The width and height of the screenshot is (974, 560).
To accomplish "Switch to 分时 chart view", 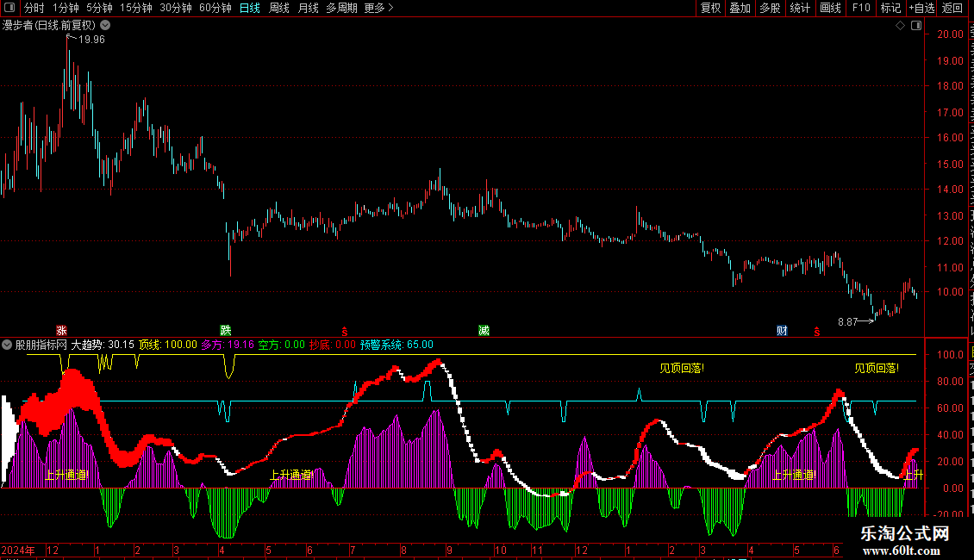I will tap(34, 8).
